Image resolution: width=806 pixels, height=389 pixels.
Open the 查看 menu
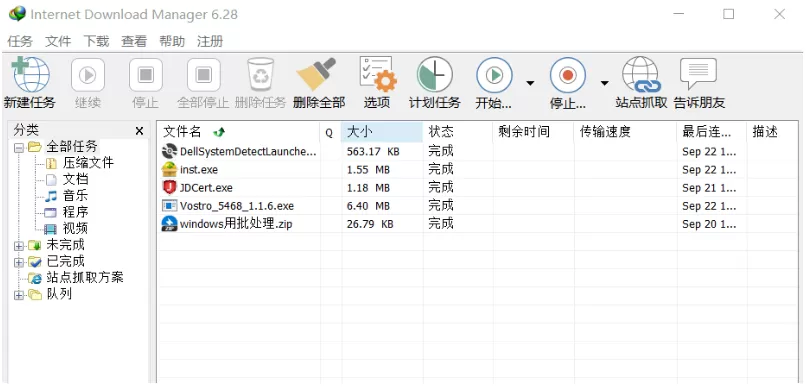pyautogui.click(x=134, y=41)
